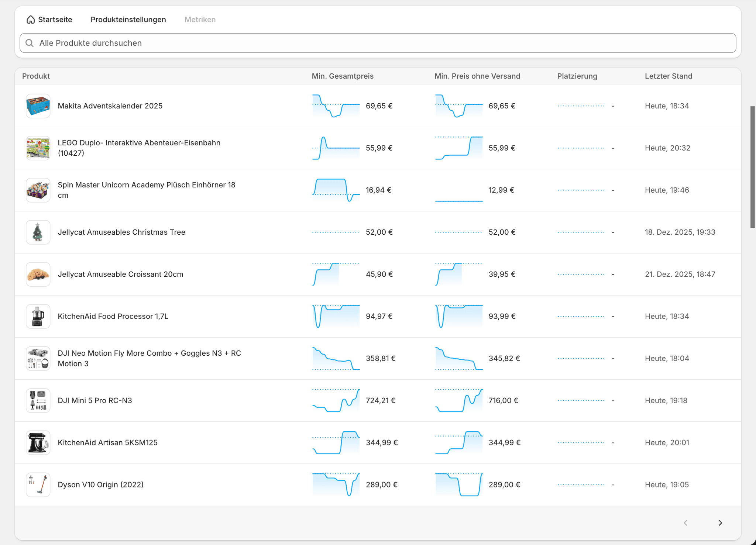Open KitchenAid Artisan mixer thumbnail
756x545 pixels.
click(x=38, y=442)
